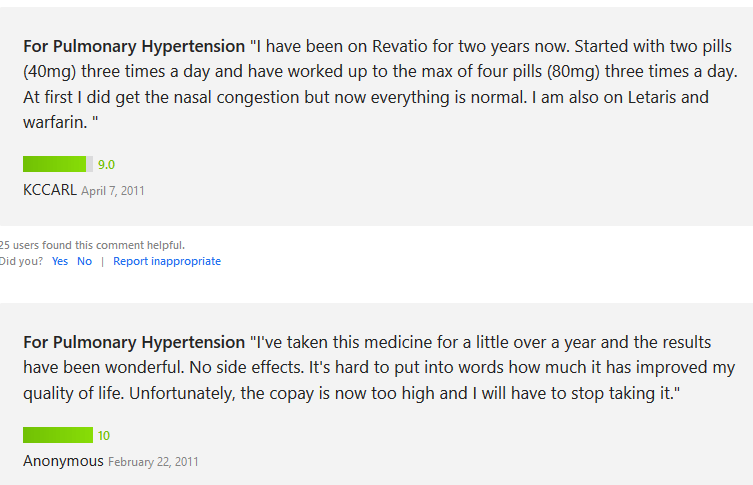Screen dimensions: 753x485
Task: Click the second For Pulmonary Hypertension heading
Action: (x=134, y=342)
